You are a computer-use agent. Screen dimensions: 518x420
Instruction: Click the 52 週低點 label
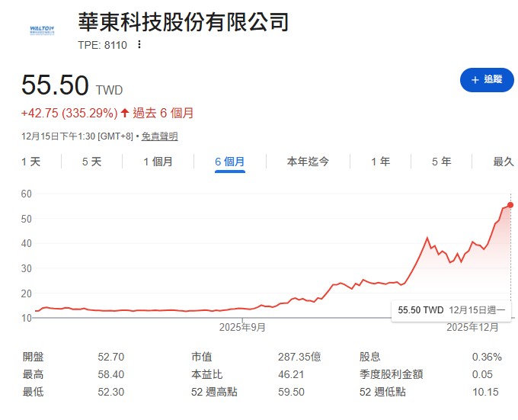pyautogui.click(x=382, y=392)
